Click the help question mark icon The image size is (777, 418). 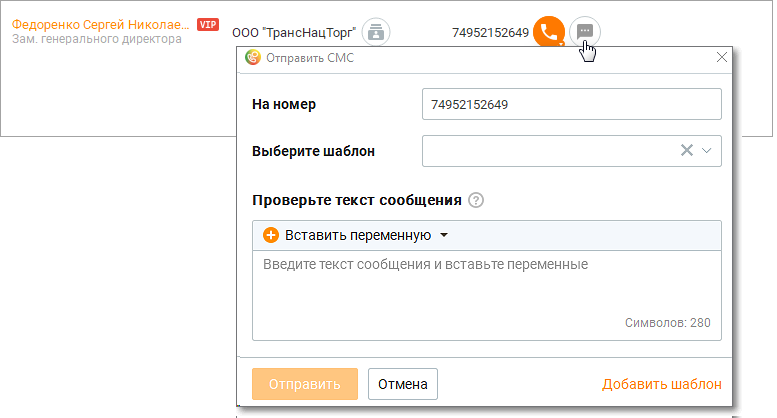476,200
